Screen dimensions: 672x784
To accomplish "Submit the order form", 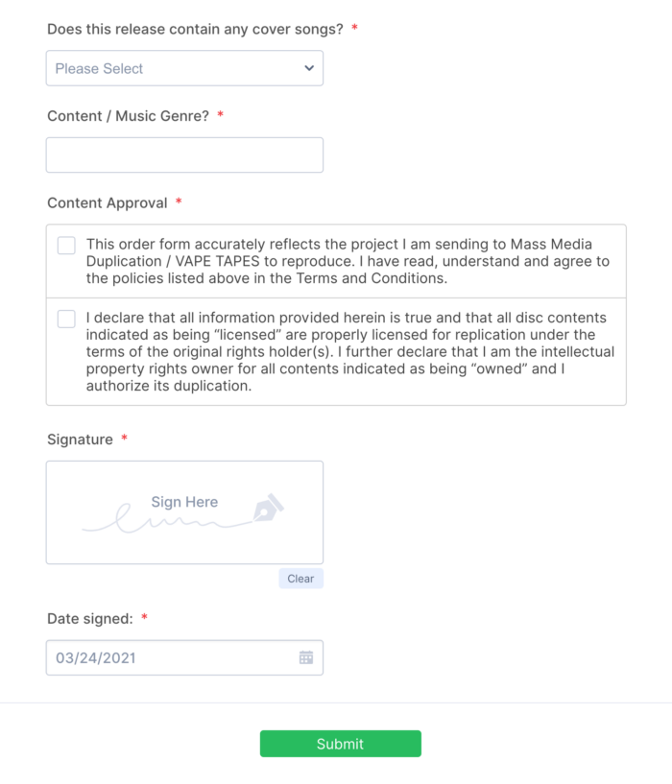I will click(340, 744).
